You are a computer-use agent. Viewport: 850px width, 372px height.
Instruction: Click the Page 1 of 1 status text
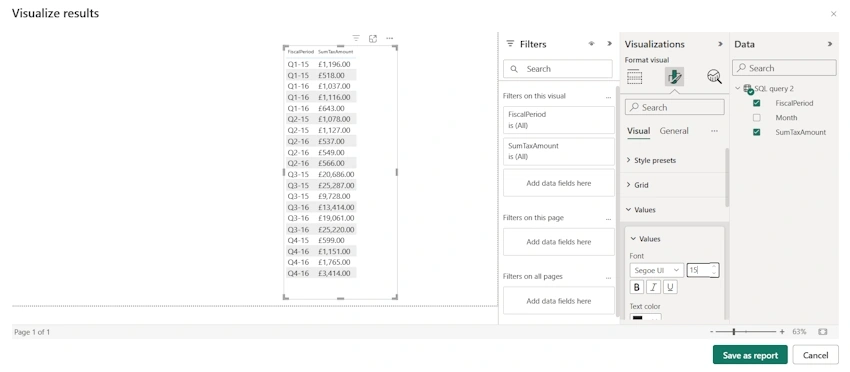point(32,332)
